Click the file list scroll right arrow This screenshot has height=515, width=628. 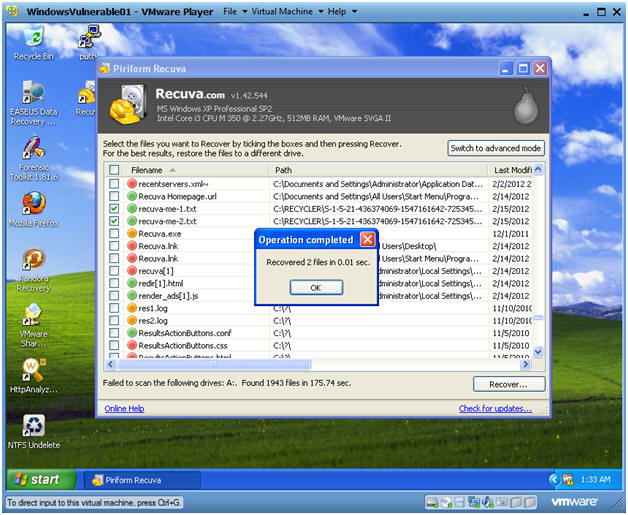(x=525, y=364)
